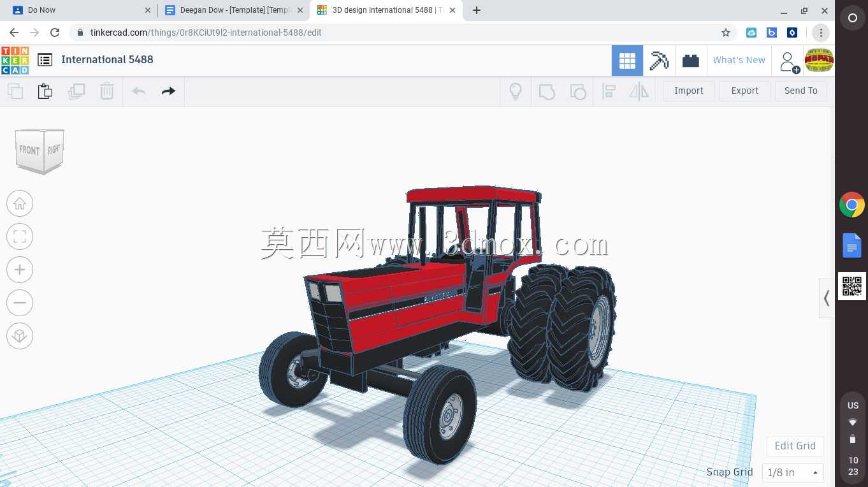Reload the Tinkercad page
Viewport: 868px width, 487px height.
click(x=55, y=33)
